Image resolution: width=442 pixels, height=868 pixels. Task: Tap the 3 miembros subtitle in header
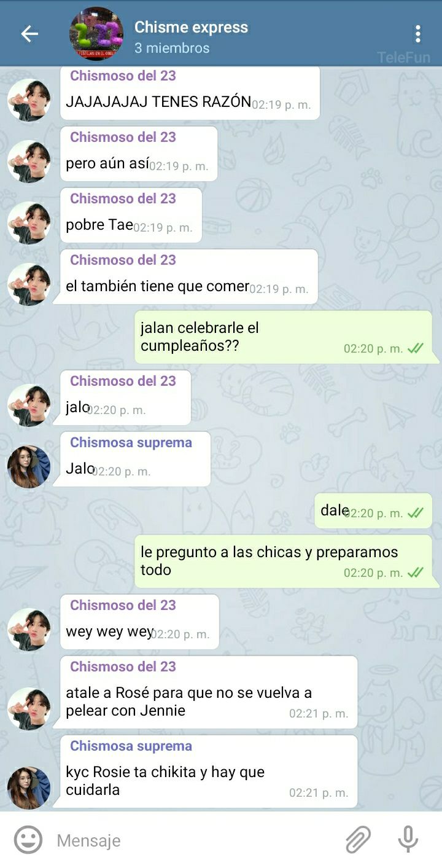(172, 48)
